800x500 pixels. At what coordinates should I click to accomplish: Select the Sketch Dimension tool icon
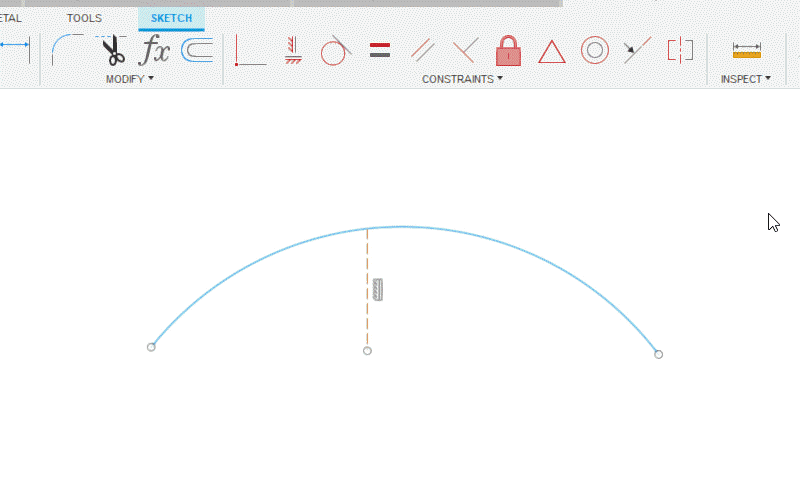pyautogui.click(x=14, y=49)
